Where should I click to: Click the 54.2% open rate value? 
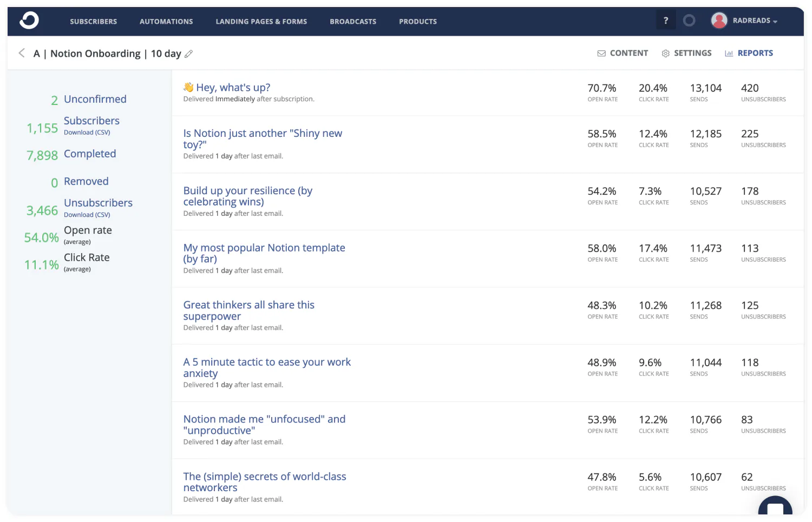tap(602, 191)
